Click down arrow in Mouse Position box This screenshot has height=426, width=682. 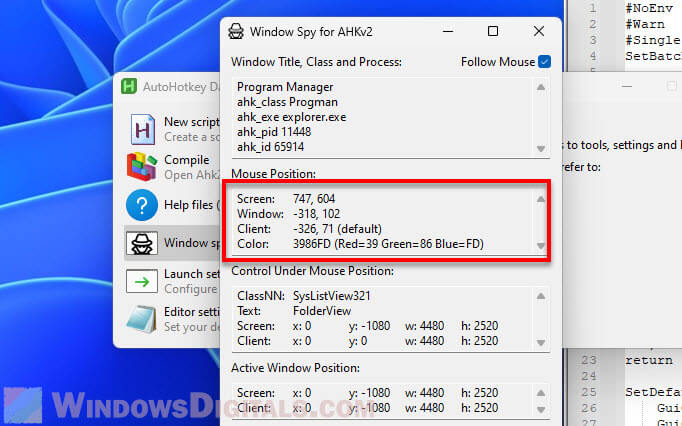coord(541,246)
